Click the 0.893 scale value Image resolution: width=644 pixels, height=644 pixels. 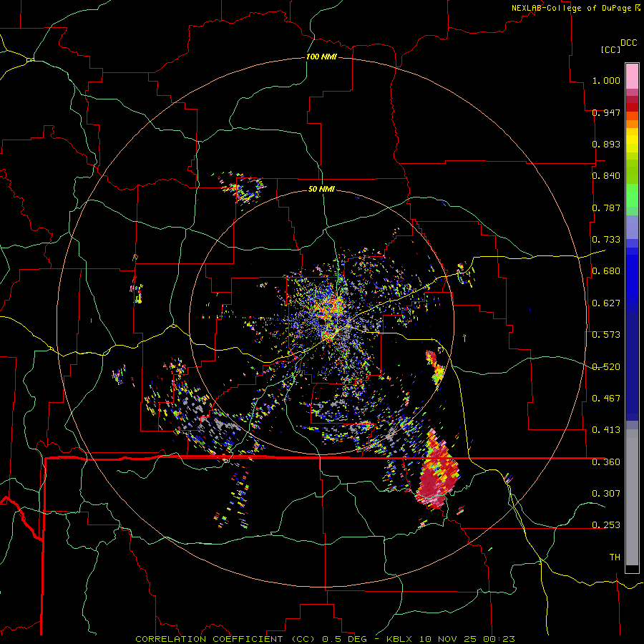606,144
